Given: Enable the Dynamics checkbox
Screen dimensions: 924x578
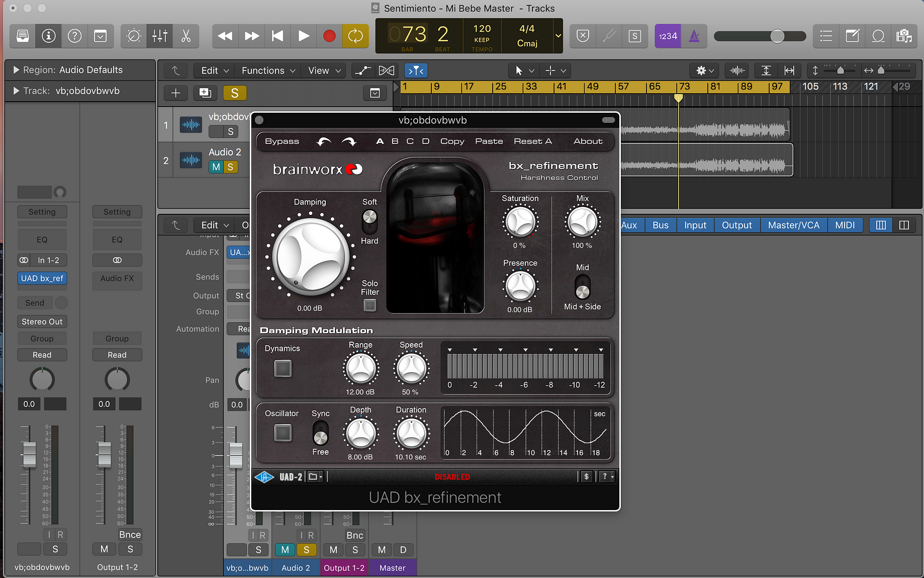Looking at the screenshot, I should 283,369.
